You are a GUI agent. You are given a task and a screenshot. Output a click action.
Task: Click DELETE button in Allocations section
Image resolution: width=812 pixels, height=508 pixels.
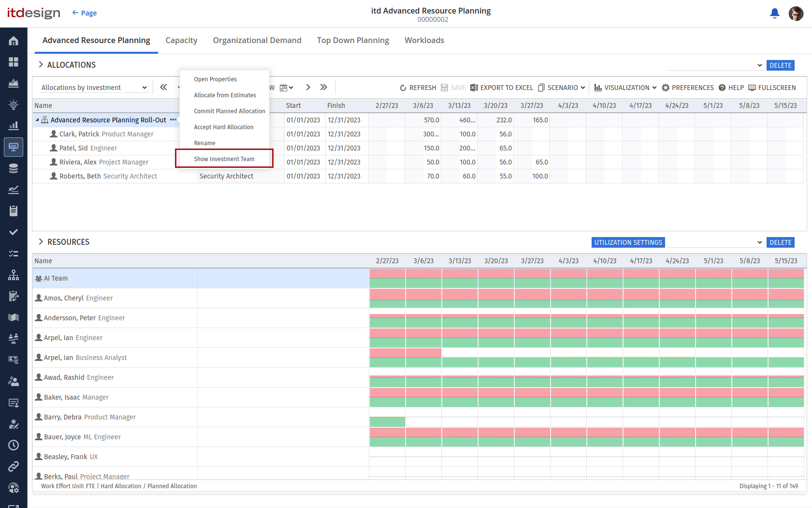click(781, 65)
